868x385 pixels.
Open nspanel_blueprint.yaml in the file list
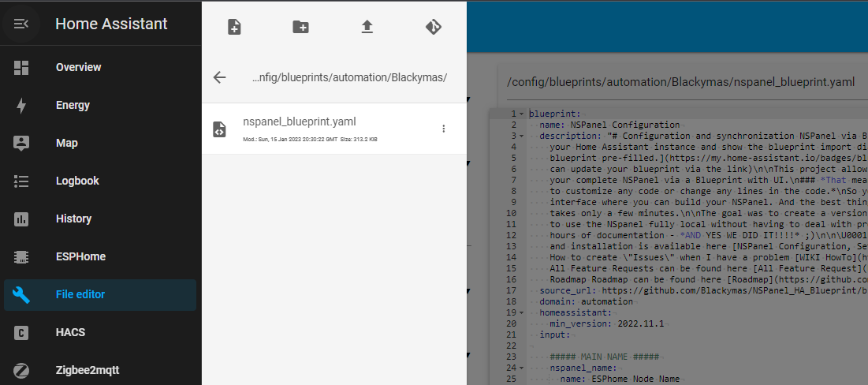coord(300,121)
